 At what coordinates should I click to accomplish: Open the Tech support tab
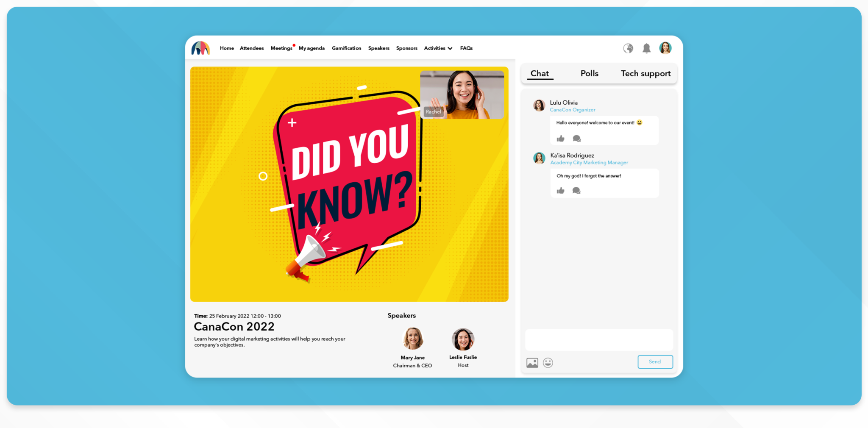coord(645,73)
